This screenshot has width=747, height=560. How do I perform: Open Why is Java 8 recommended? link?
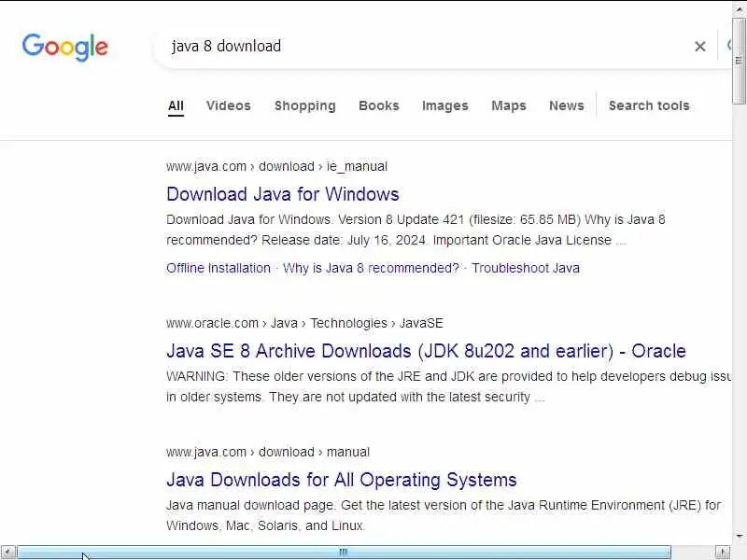(371, 268)
